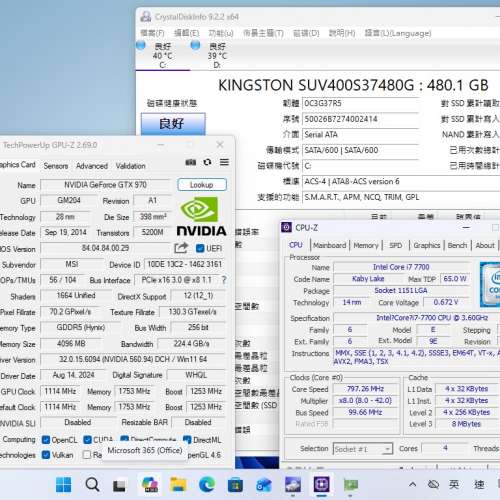Toggle the unchecked Ra... checkbox in GPU-Z
The height and width of the screenshot is (500, 500).
click(87, 455)
